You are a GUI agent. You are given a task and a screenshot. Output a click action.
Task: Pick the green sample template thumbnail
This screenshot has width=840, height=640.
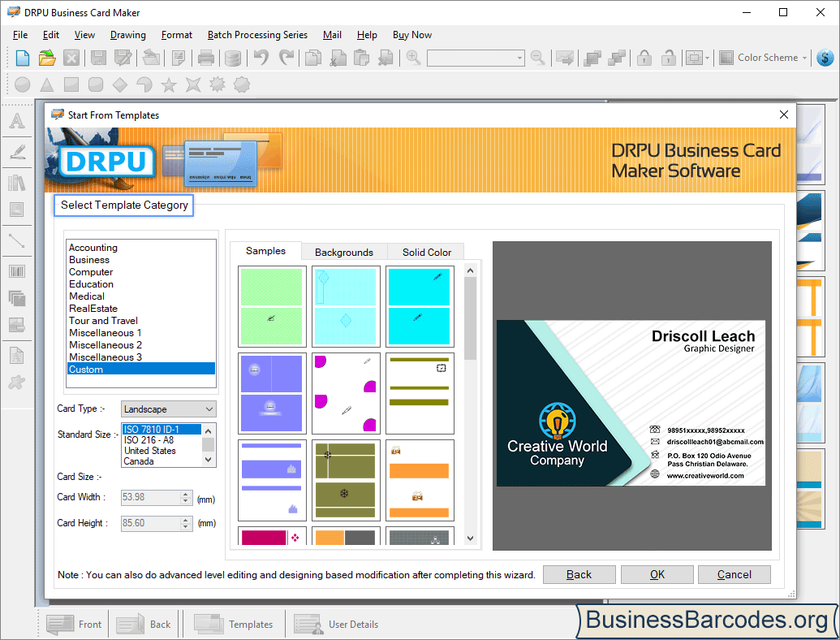[x=272, y=307]
